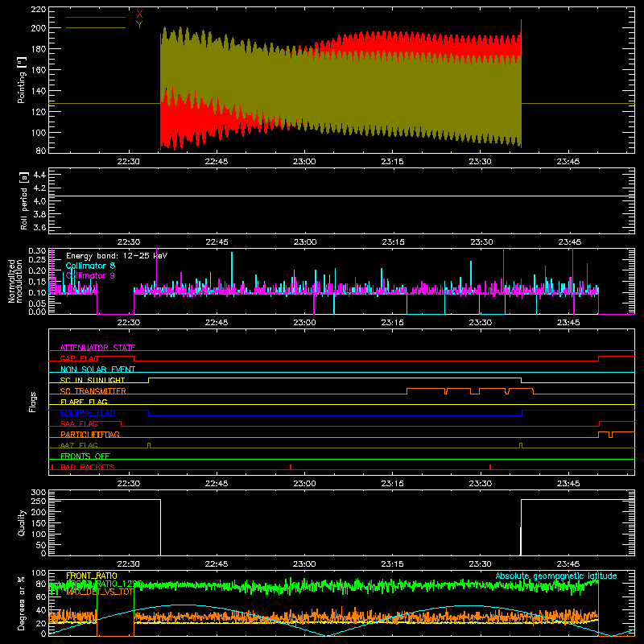
Task: Click the 4.4 tick on Roll period axis
Action: coord(39,175)
